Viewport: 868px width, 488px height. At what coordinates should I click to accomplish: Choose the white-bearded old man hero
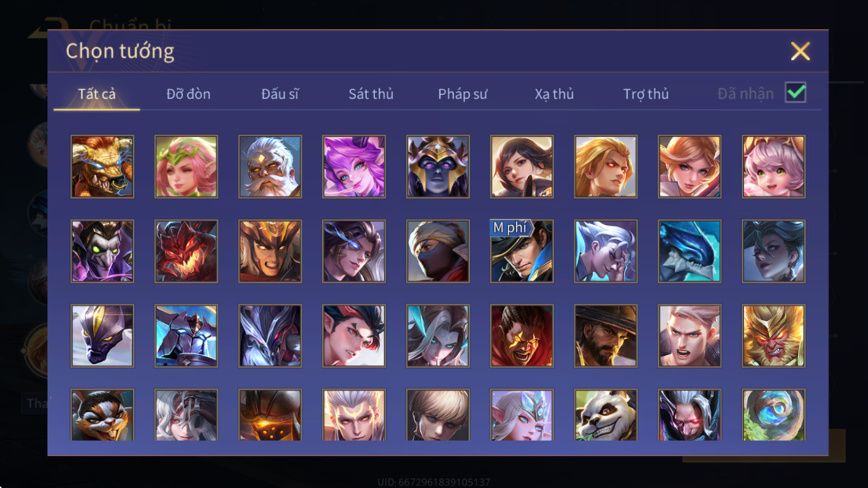click(x=270, y=166)
